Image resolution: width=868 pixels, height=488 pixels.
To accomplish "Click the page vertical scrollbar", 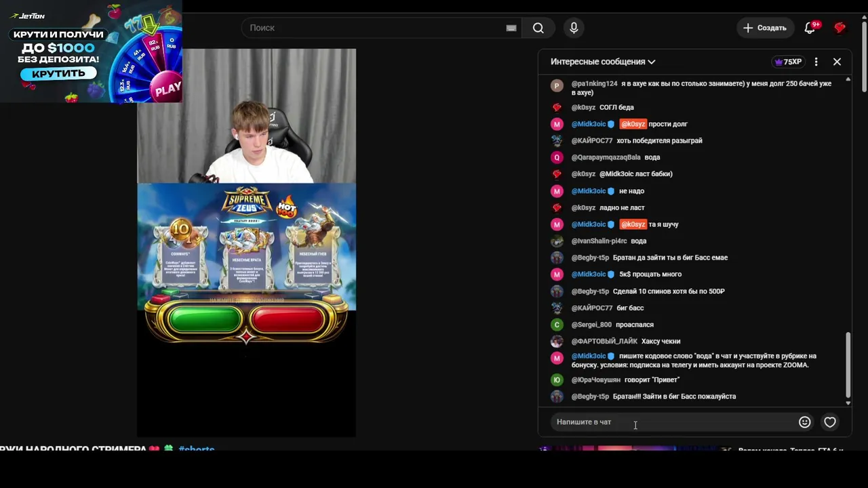I will point(864,58).
